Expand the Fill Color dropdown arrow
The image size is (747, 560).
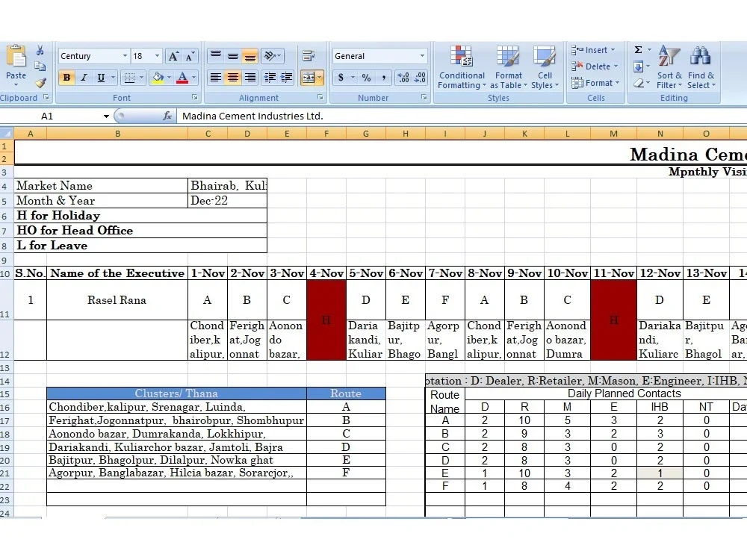click(x=169, y=77)
